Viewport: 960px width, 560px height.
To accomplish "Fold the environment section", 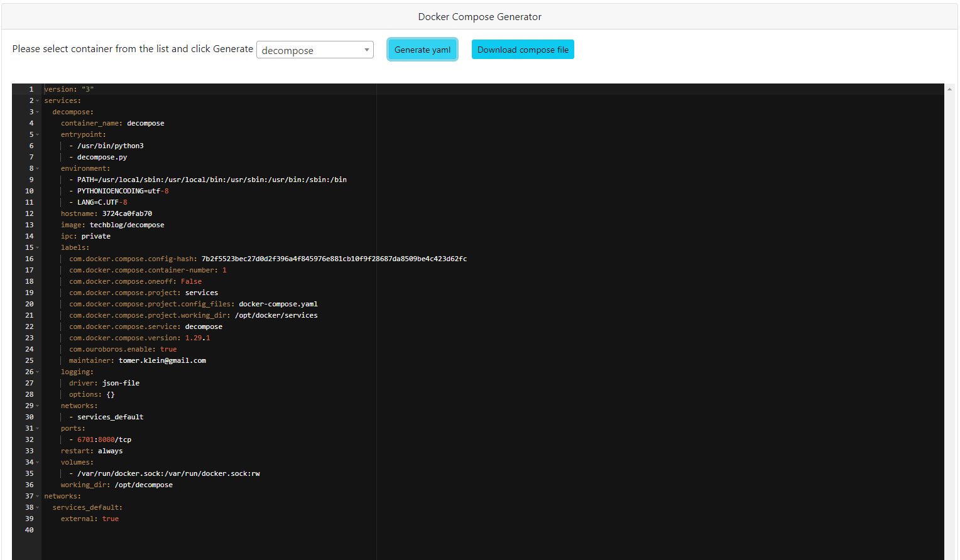I will pos(36,168).
